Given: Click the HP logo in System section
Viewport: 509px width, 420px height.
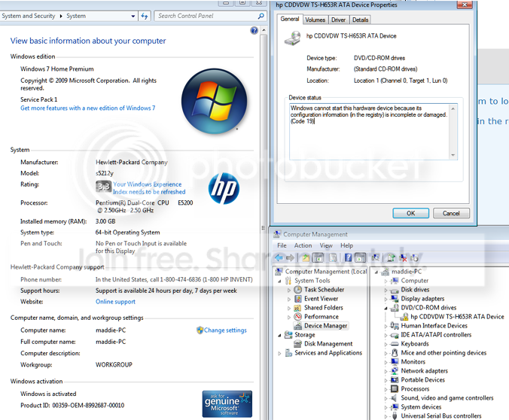Looking at the screenshot, I should click(224, 188).
